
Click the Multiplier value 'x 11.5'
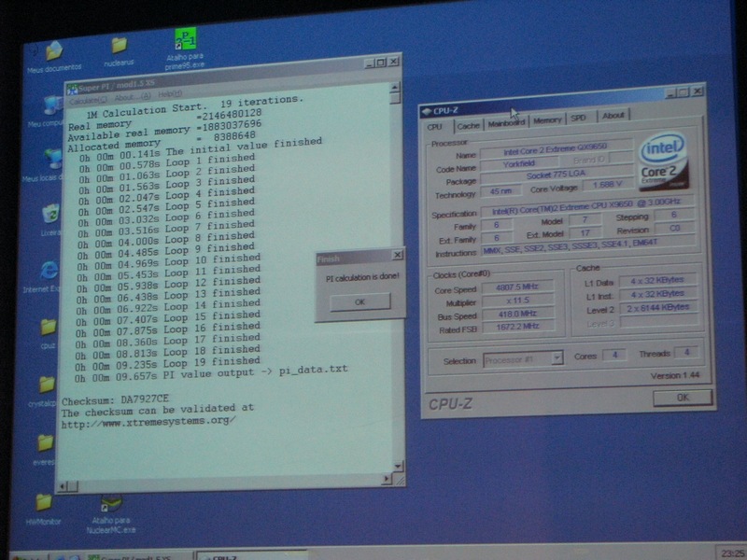click(517, 301)
